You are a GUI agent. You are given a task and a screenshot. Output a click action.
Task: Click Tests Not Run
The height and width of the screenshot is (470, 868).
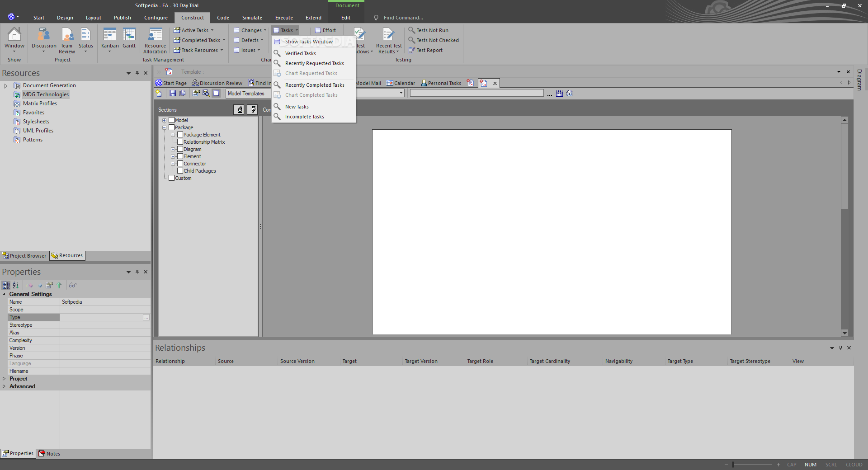pos(428,30)
